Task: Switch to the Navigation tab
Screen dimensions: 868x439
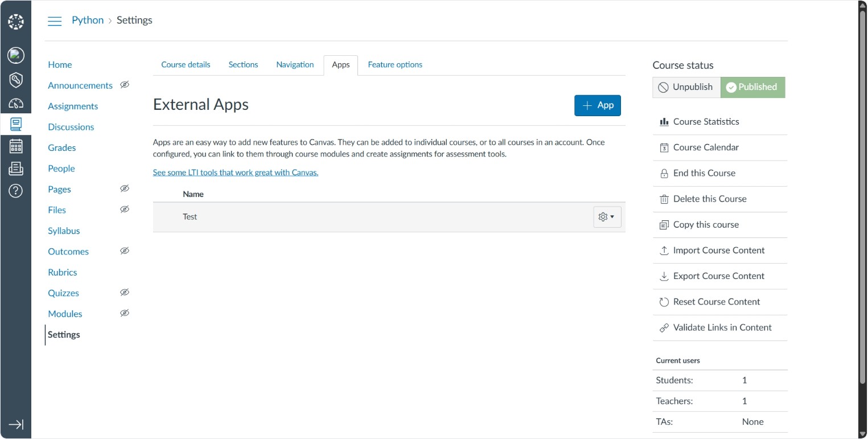Action: [295, 65]
